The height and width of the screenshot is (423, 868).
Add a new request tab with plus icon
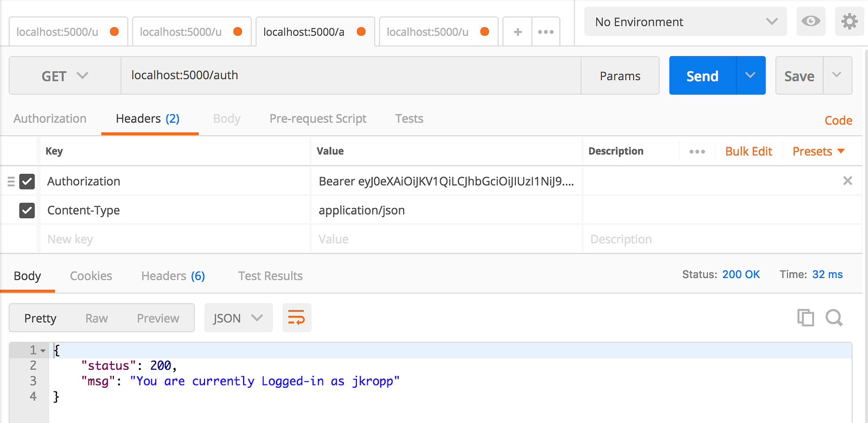(518, 32)
